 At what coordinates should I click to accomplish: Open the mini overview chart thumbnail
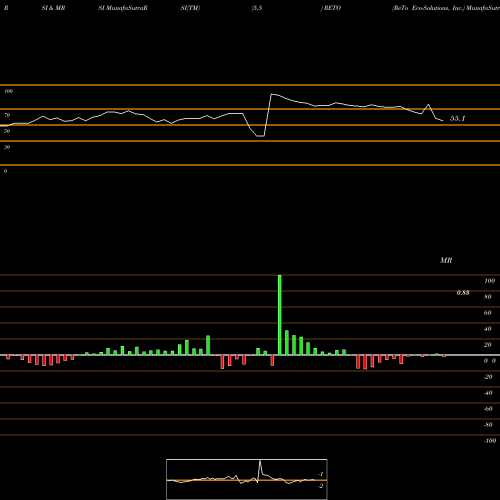point(247,479)
